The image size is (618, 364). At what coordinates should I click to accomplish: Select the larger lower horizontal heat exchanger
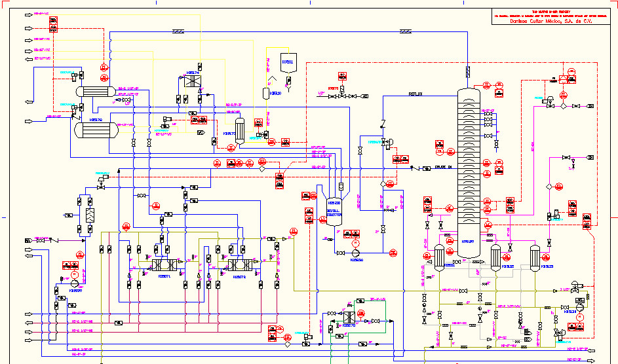pyautogui.click(x=96, y=130)
